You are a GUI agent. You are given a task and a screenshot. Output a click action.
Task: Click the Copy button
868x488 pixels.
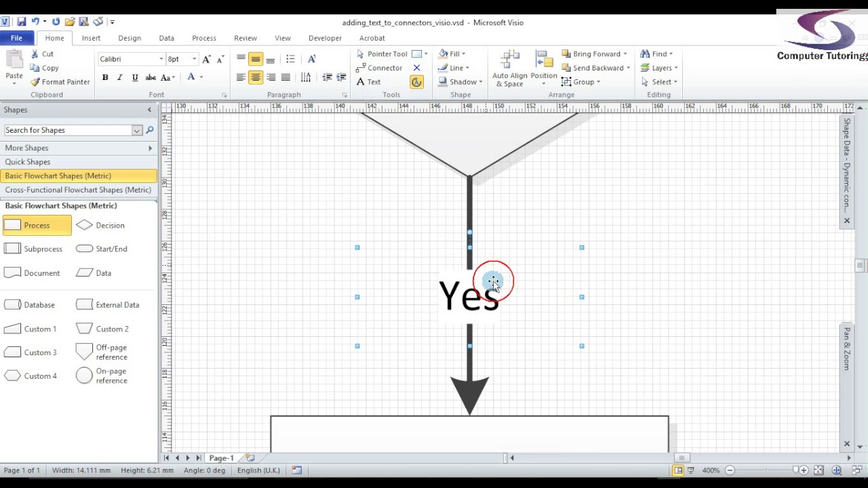pyautogui.click(x=45, y=68)
